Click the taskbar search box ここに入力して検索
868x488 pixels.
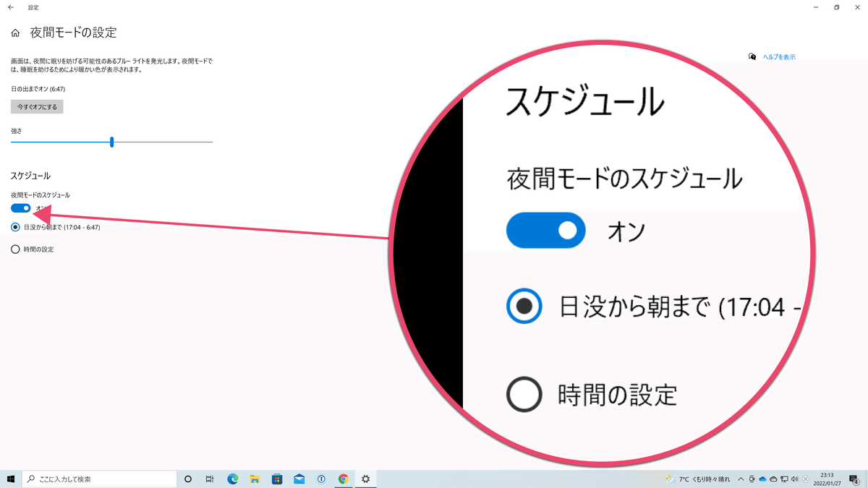coord(100,479)
